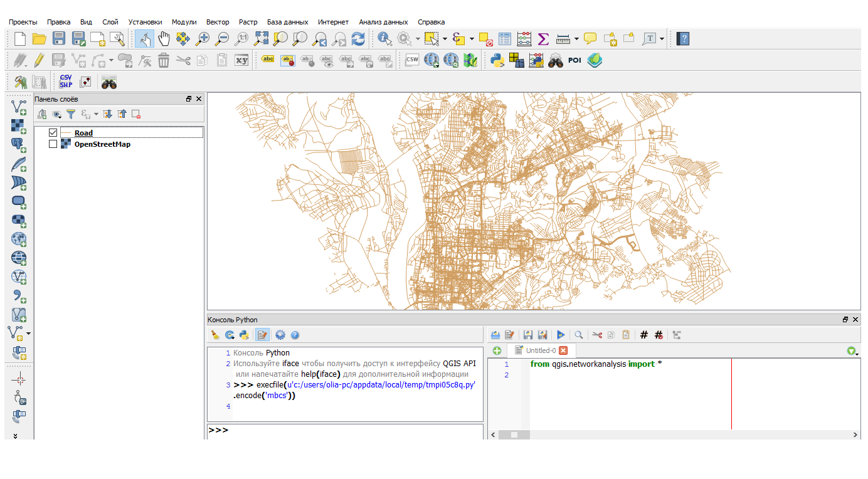Image resolution: width=868 pixels, height=479 pixels.
Task: Open the Вектор menu
Action: [x=218, y=22]
